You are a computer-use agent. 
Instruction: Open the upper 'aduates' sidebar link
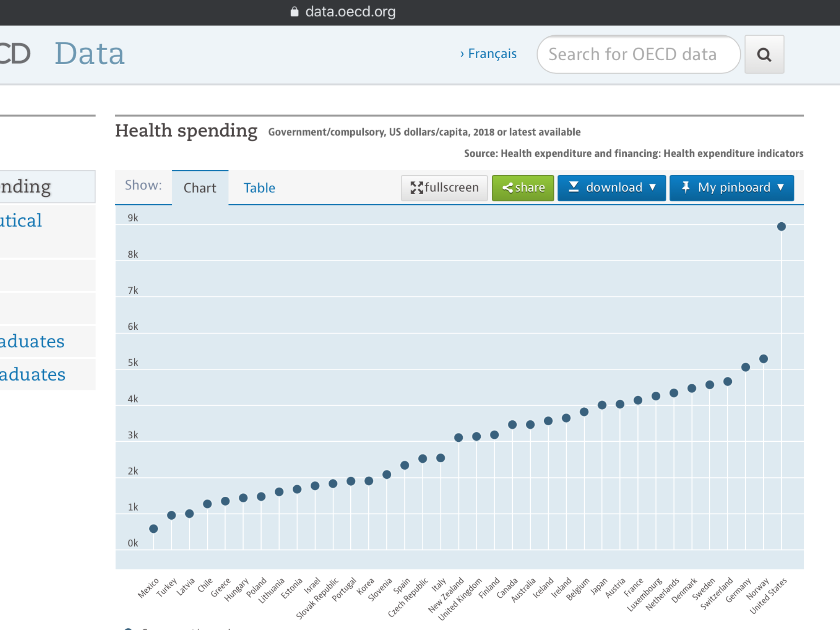point(32,341)
